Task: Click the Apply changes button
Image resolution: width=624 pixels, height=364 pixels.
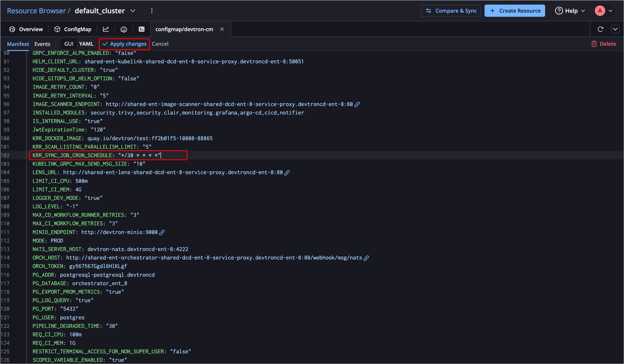Action: coord(124,44)
